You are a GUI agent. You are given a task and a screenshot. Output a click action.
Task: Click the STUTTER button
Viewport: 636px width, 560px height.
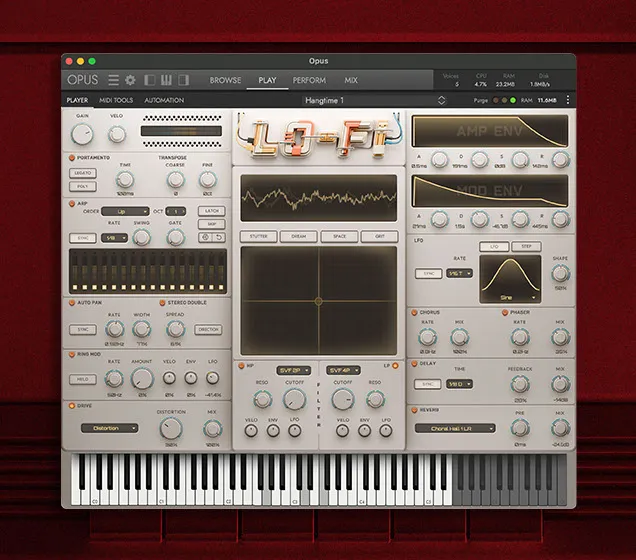click(x=258, y=236)
